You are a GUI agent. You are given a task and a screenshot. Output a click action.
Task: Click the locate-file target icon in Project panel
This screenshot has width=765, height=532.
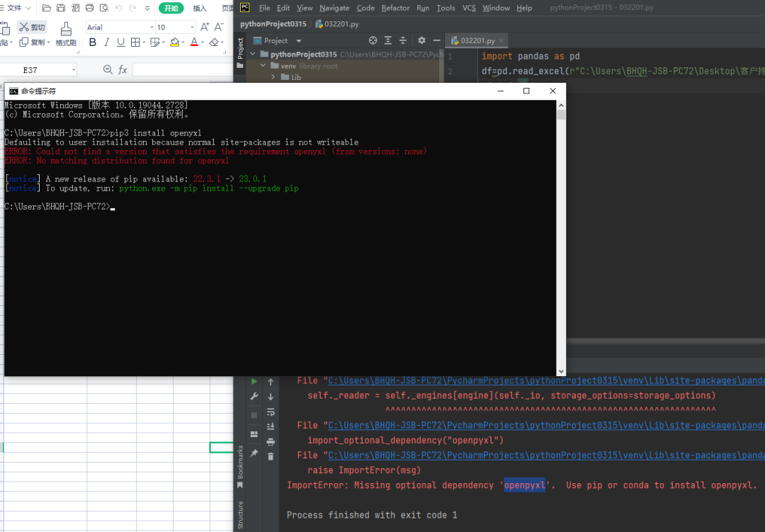pos(373,40)
